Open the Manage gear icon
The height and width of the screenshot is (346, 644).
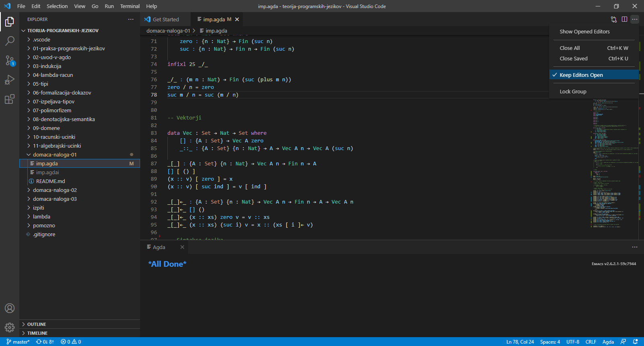tap(10, 327)
